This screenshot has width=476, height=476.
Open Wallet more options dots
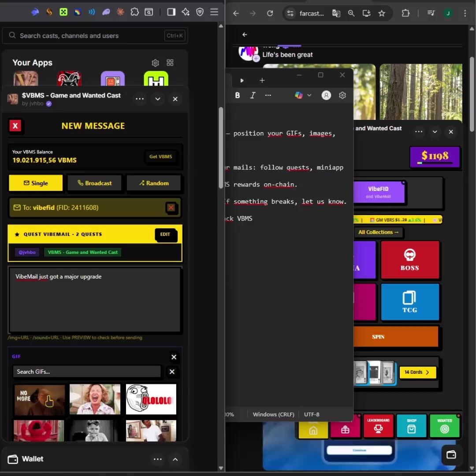(x=157, y=459)
